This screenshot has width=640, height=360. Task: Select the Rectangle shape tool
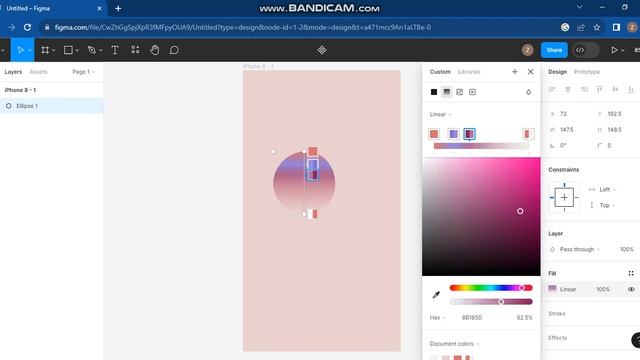(x=68, y=50)
